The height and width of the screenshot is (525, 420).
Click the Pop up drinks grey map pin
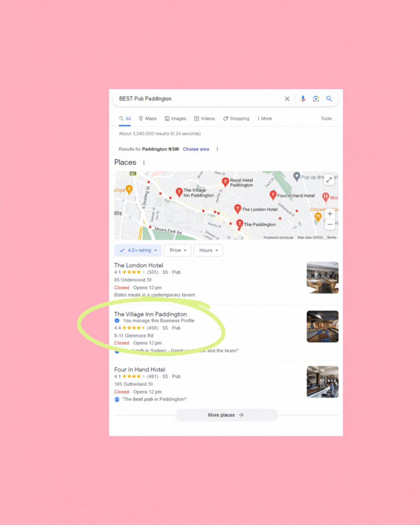click(x=296, y=177)
